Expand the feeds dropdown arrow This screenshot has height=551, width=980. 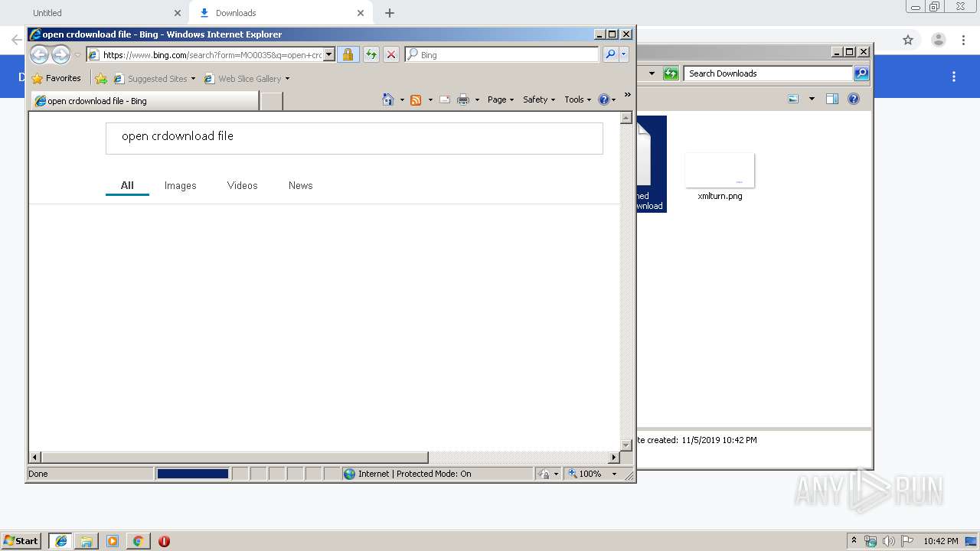(430, 99)
